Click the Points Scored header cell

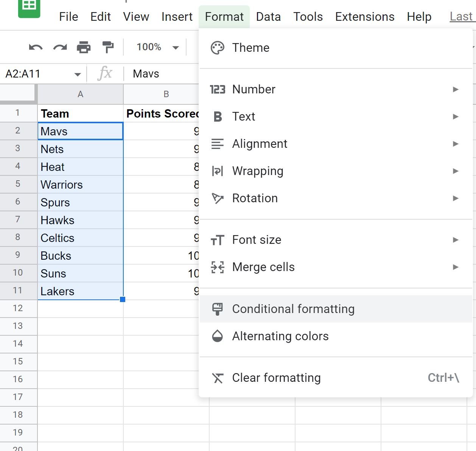pyautogui.click(x=161, y=113)
